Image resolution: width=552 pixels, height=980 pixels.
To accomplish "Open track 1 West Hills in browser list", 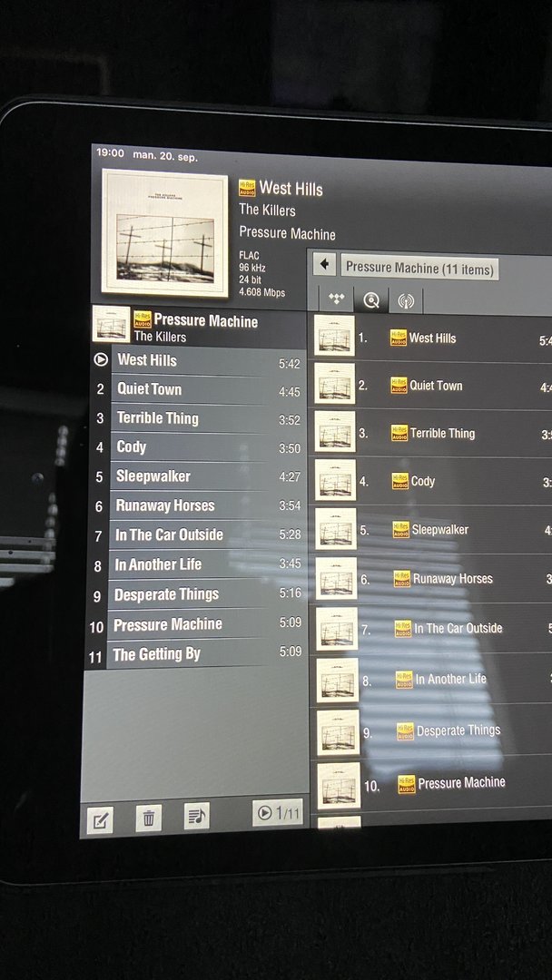I will tap(431, 338).
